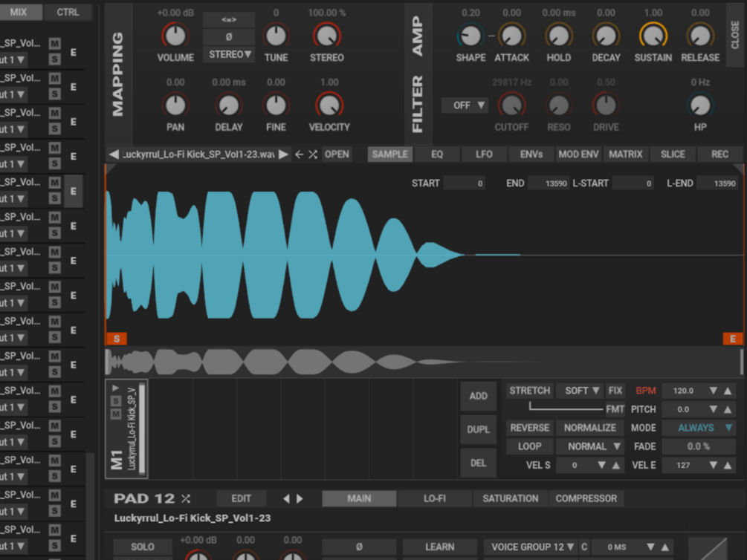Select SATURATION effect tab
Screen dimensions: 747x560
pos(510,498)
